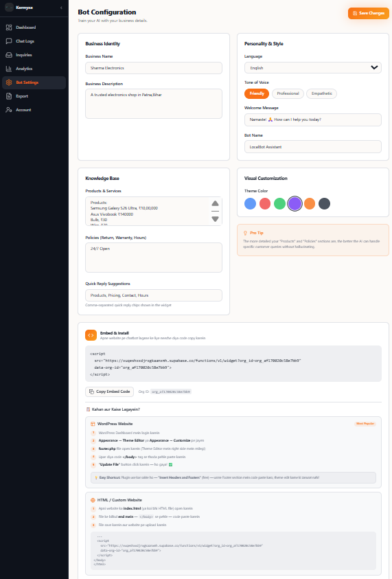Click the main embed script code block

point(233,364)
